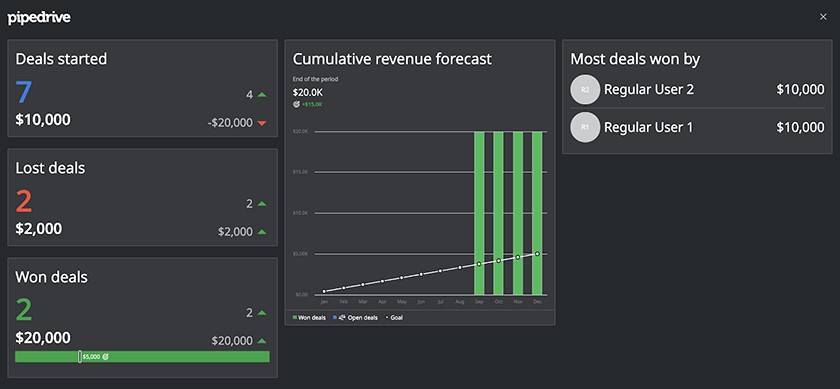Click the $5,000 goal marker handle

(x=80, y=356)
